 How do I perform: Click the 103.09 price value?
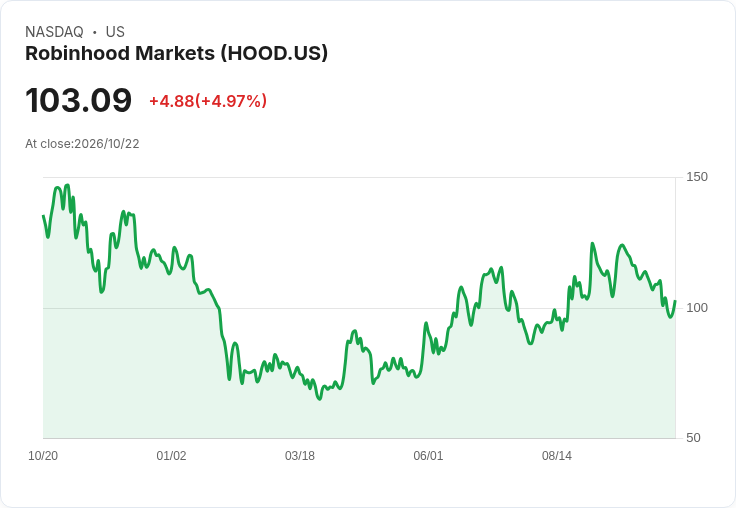[78, 100]
